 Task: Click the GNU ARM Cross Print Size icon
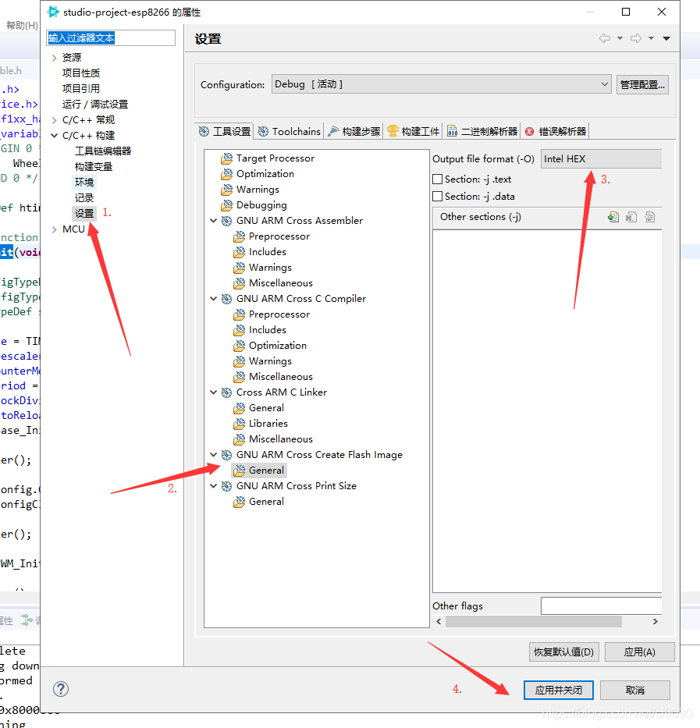coord(226,486)
